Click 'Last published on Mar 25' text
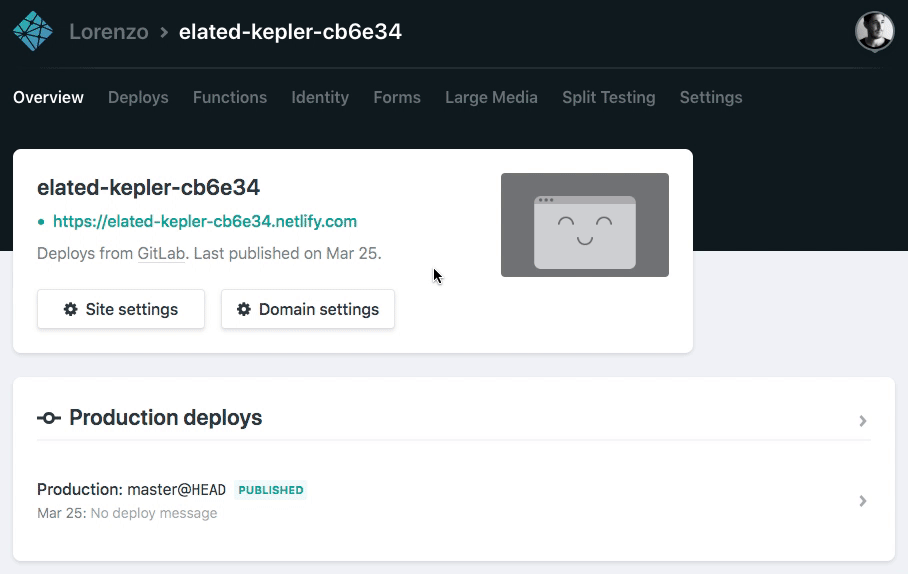The height and width of the screenshot is (574, 908). (286, 254)
